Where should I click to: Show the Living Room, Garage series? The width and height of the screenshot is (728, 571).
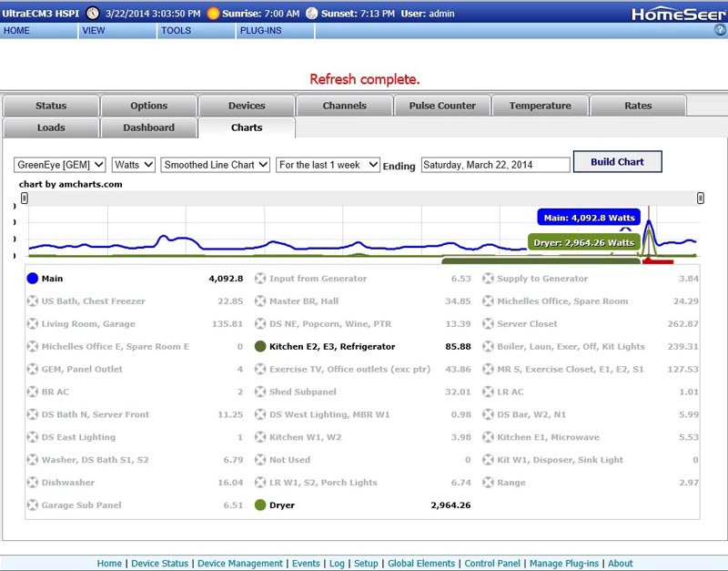coord(33,324)
